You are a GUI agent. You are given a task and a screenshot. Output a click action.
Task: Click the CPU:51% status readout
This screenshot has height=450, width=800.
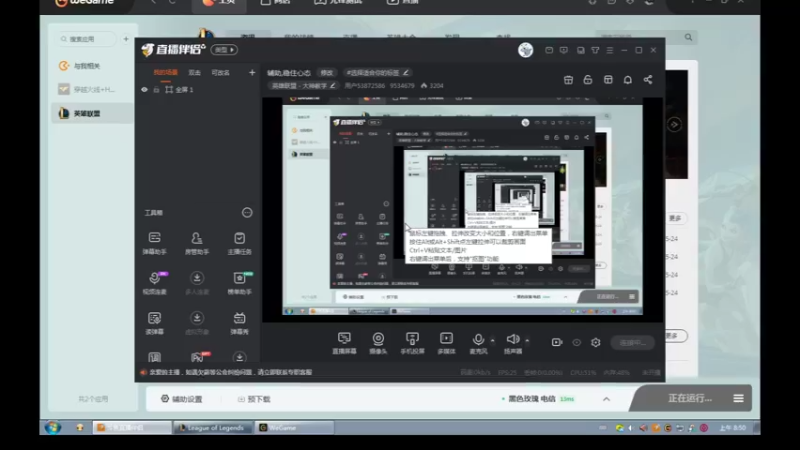(583, 372)
